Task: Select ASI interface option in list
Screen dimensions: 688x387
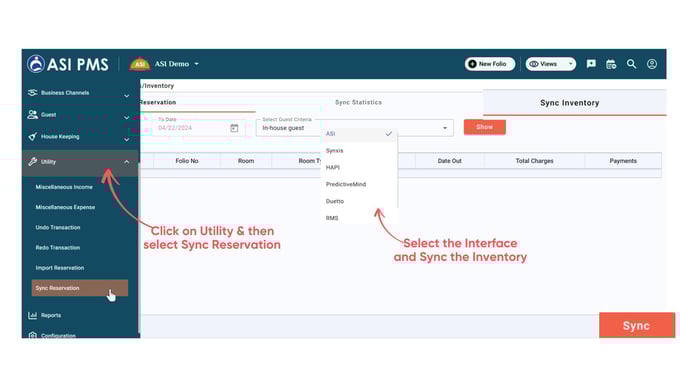Action: coord(359,134)
